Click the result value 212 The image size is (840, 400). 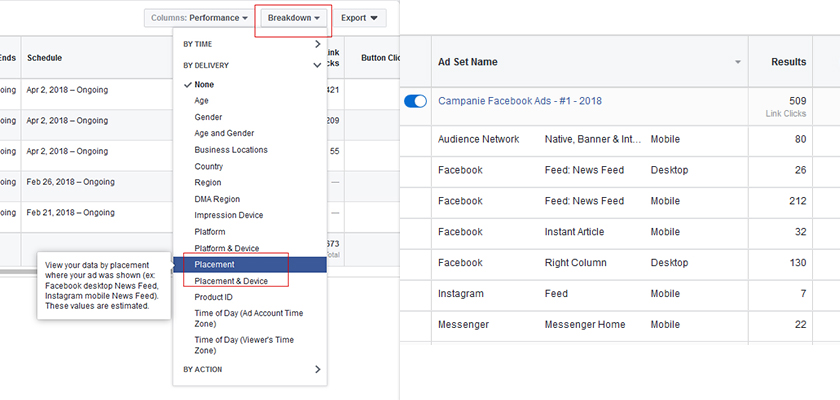pyautogui.click(x=798, y=201)
